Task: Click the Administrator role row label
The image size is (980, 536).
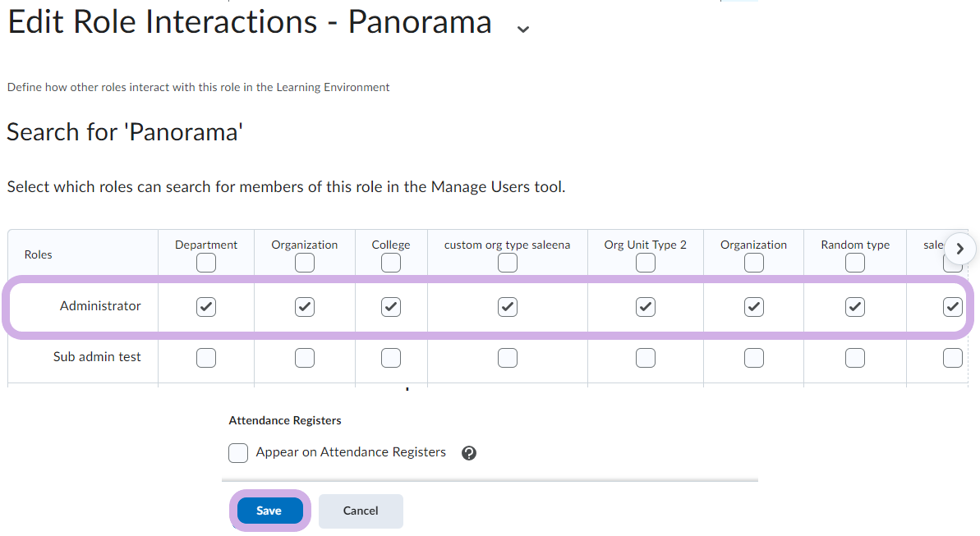Action: (100, 306)
